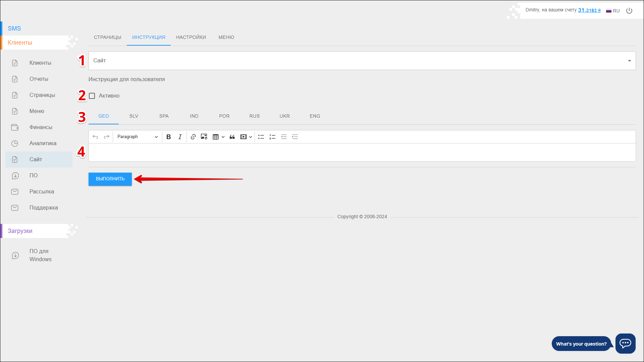Click the Italic formatting icon

(180, 137)
